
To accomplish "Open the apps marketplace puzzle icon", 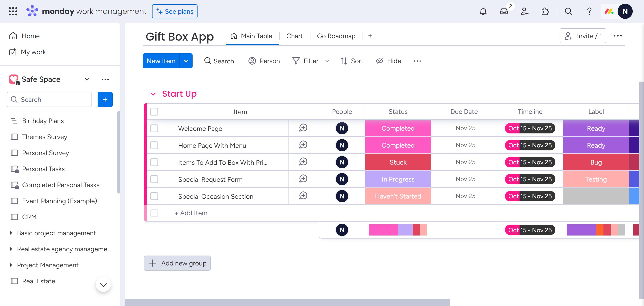I will 545,12.
